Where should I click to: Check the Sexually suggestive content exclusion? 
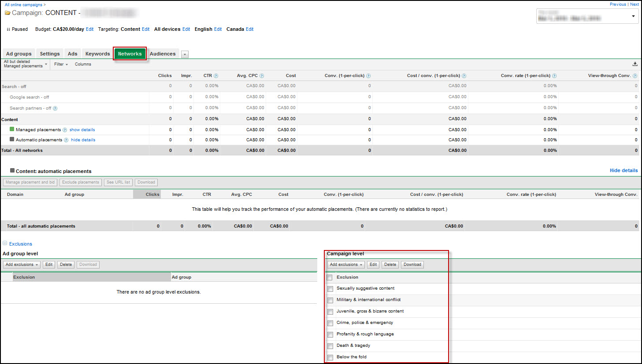click(330, 289)
